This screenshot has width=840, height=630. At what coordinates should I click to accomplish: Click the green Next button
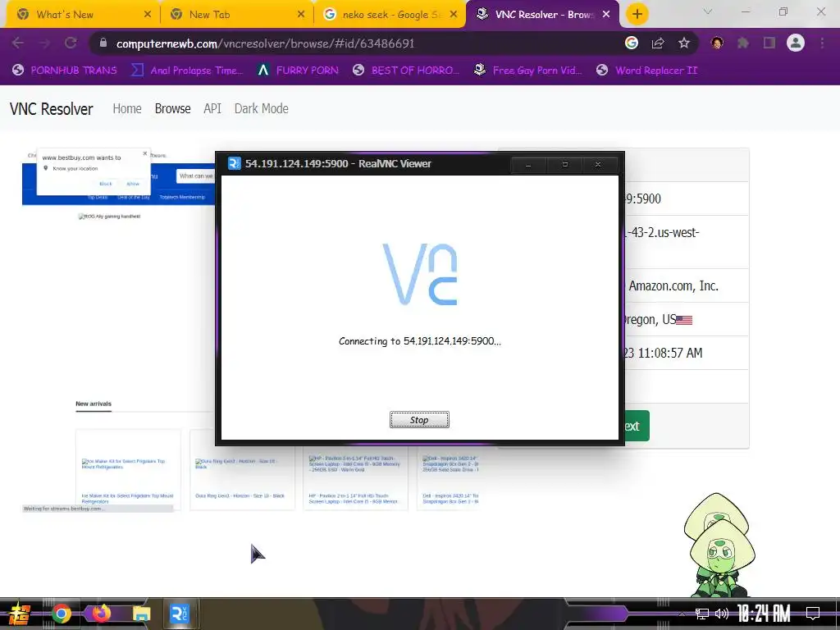tap(637, 426)
